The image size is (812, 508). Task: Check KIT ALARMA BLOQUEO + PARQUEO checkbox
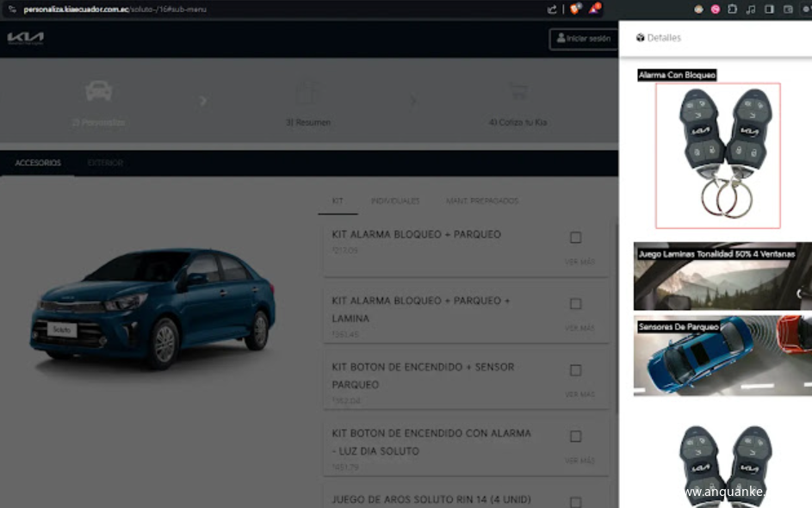click(575, 238)
